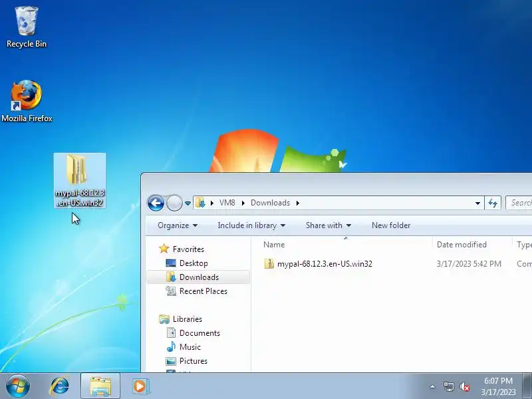Open the recent pages dropdown arrow
This screenshot has height=399, width=532.
[188, 203]
